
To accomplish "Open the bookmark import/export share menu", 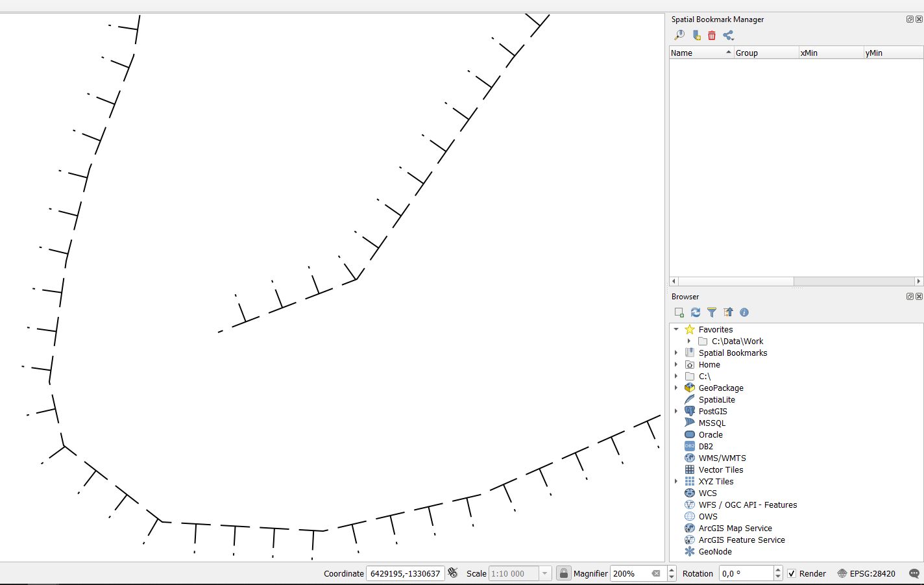I will click(x=728, y=35).
